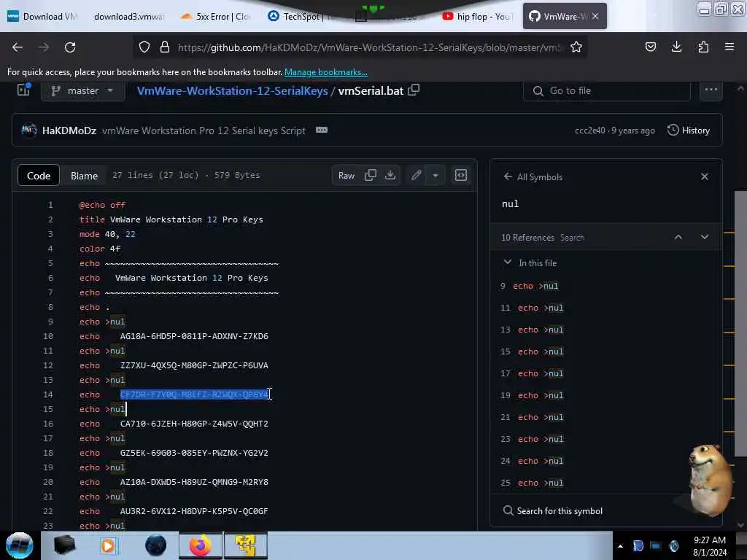This screenshot has width=747, height=560.
Task: Toggle symbols panel button beside pencil
Action: click(x=461, y=175)
